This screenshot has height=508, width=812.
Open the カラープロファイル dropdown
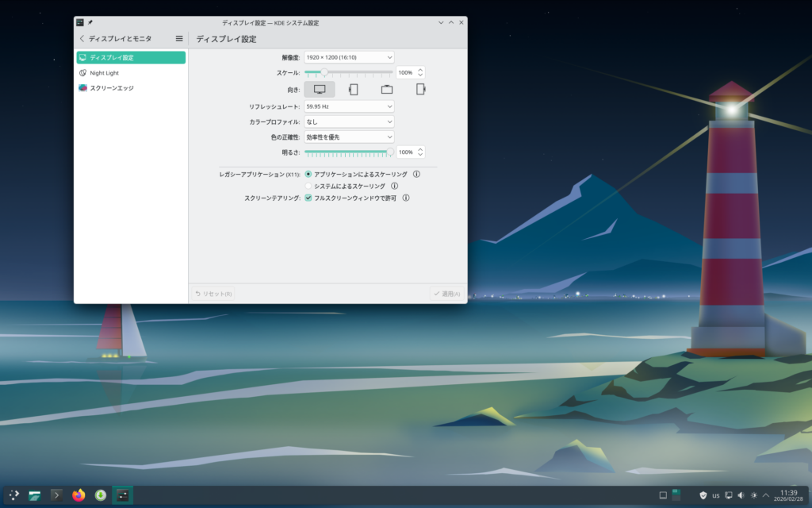click(x=349, y=121)
